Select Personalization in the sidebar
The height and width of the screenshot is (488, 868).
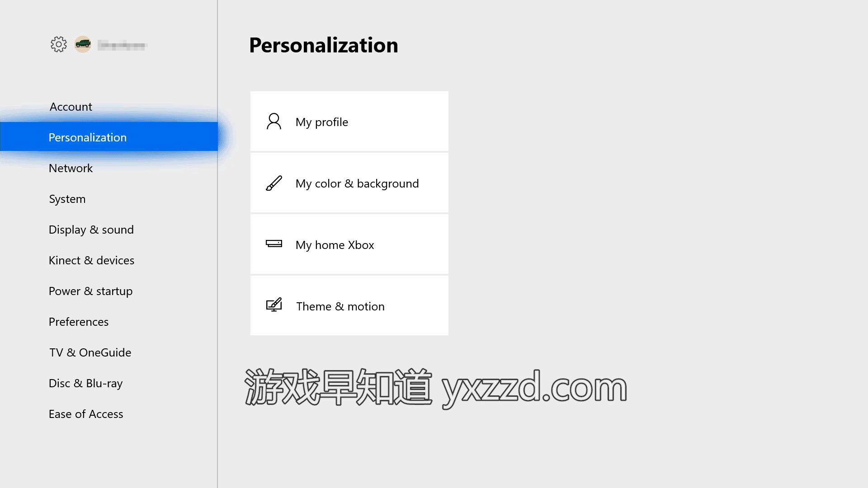point(109,136)
